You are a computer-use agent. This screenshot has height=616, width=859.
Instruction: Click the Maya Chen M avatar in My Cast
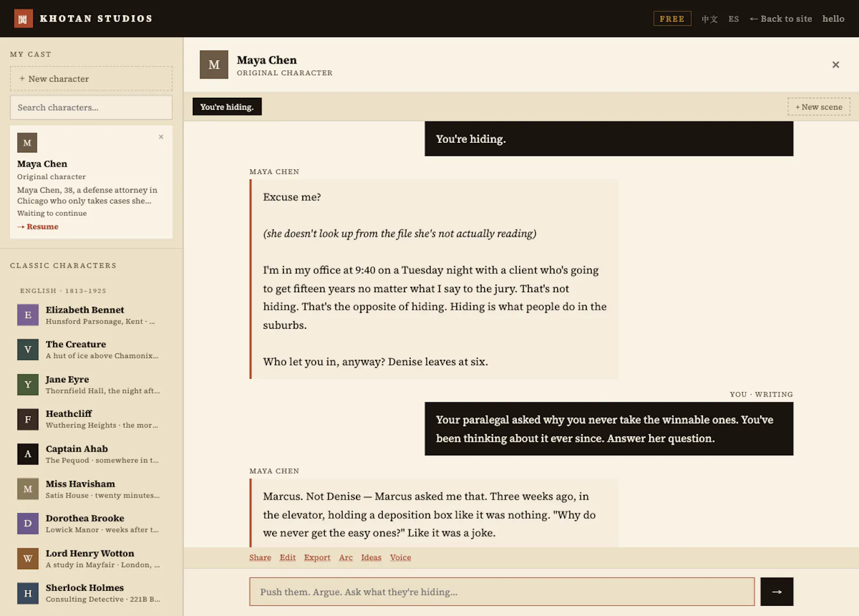(x=27, y=143)
